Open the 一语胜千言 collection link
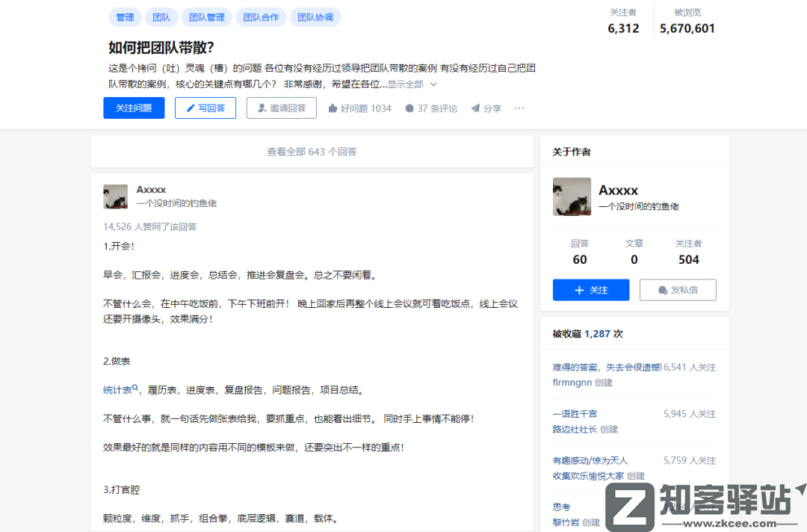 tap(575, 413)
